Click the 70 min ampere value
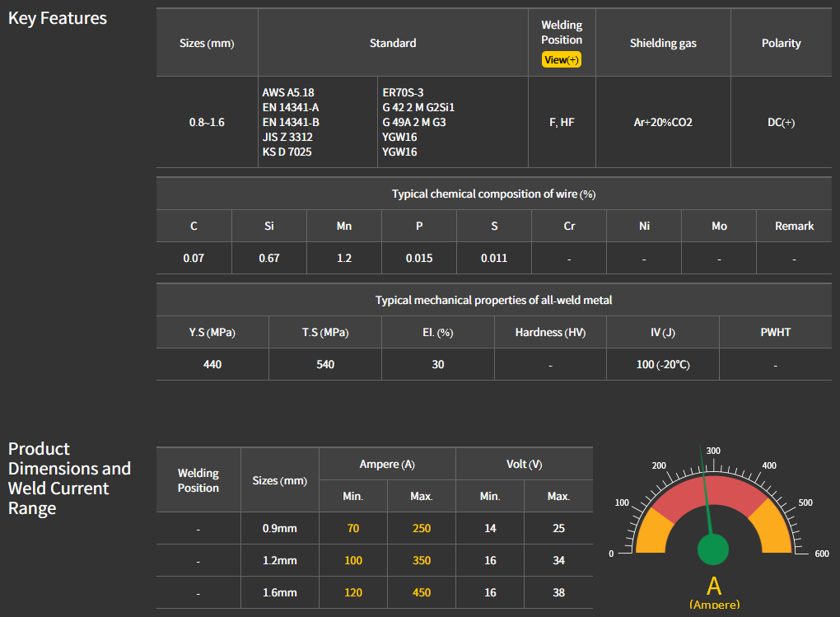This screenshot has width=840, height=617. point(353,528)
